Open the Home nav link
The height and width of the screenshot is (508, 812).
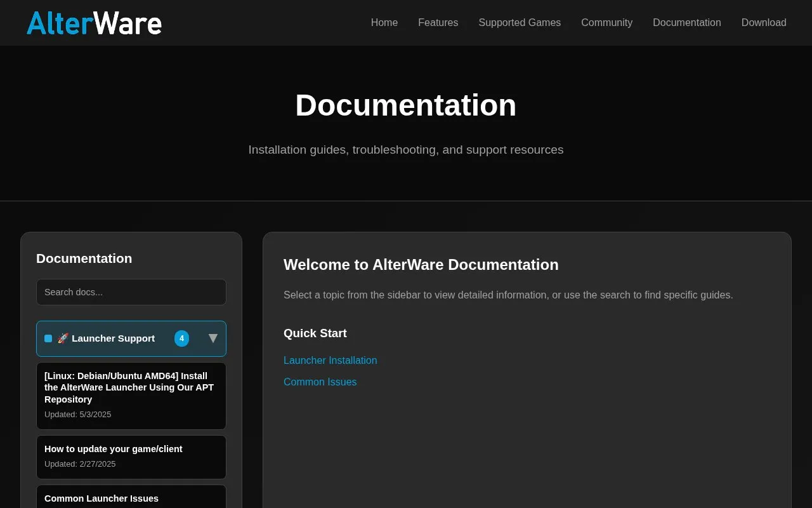coord(384,23)
